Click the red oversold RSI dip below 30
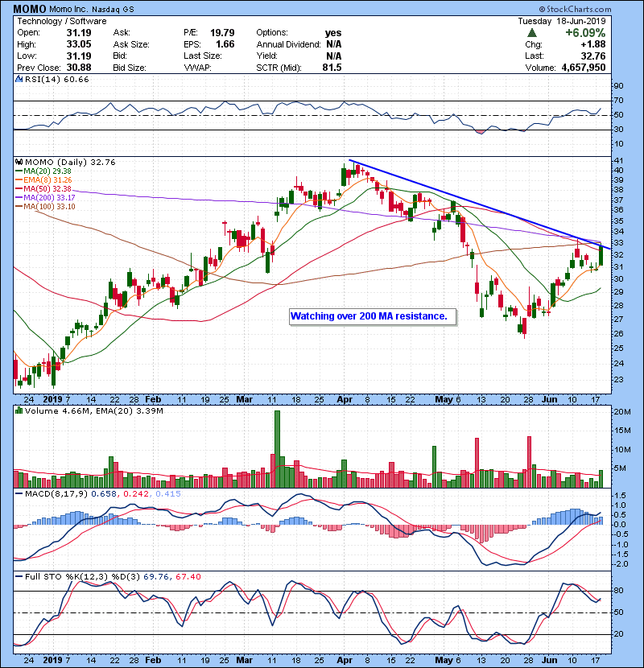Screen dimensions: 644x668 pyautogui.click(x=480, y=132)
